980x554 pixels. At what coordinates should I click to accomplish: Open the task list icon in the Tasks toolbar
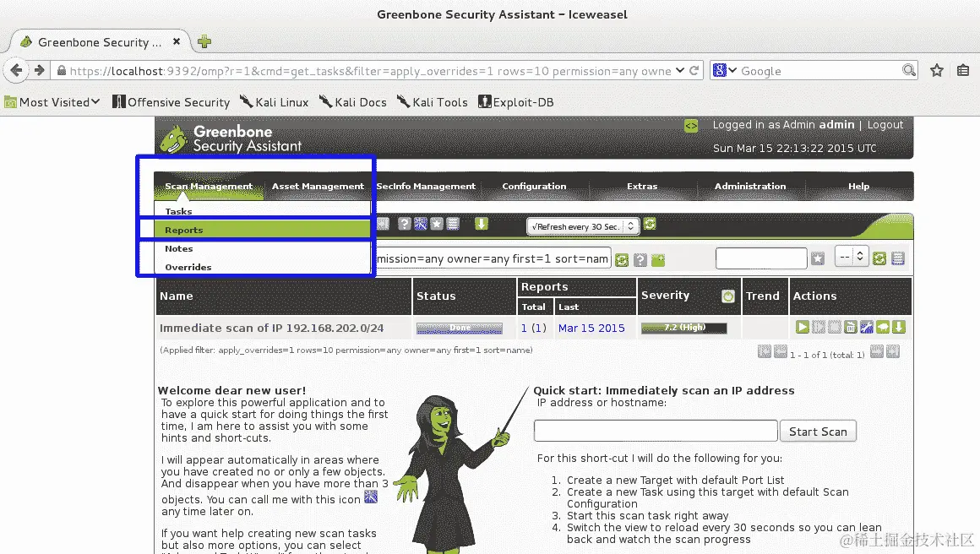tap(453, 224)
